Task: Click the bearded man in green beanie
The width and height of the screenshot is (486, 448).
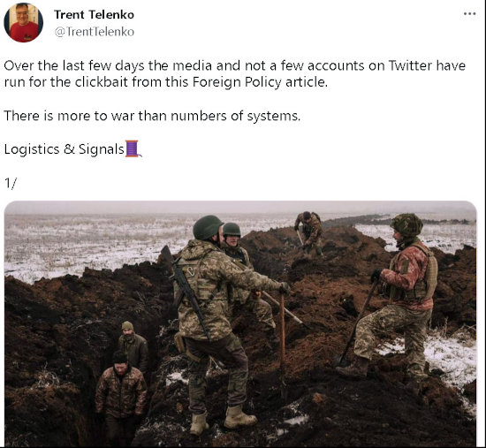Action: pyautogui.click(x=132, y=346)
